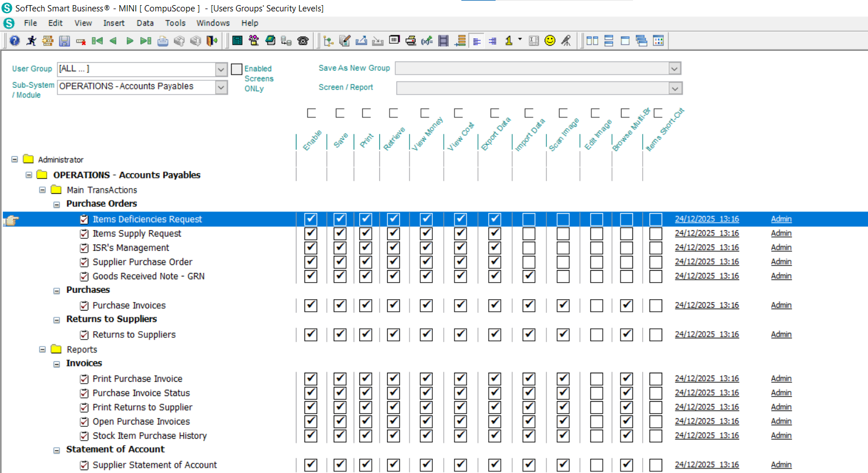The image size is (868, 473).
Task: Click the floppy disk Save icon
Action: click(64, 40)
